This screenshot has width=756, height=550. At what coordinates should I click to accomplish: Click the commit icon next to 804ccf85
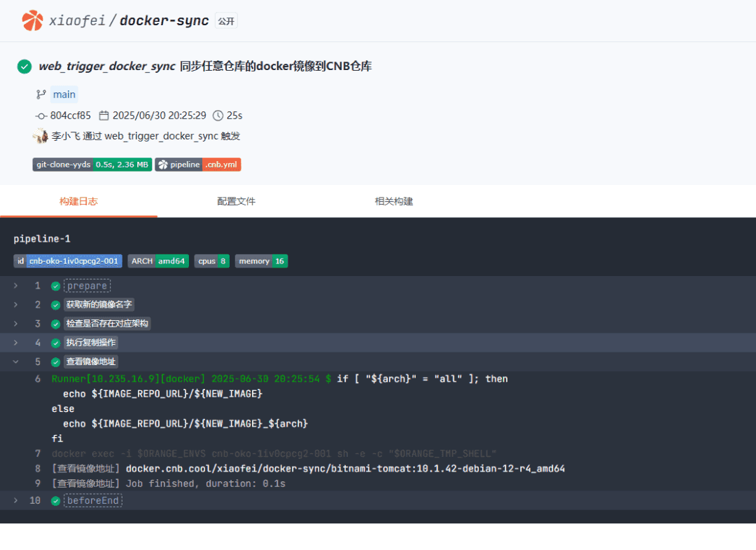[x=41, y=116]
